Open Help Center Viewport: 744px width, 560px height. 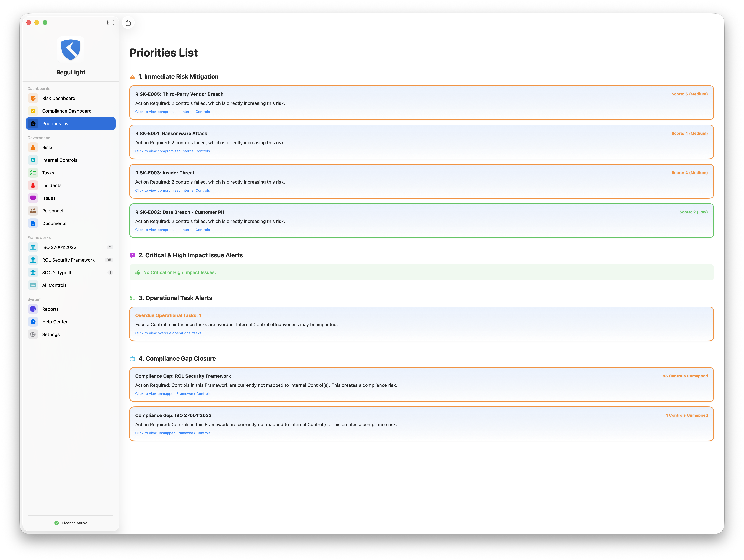[x=55, y=322]
